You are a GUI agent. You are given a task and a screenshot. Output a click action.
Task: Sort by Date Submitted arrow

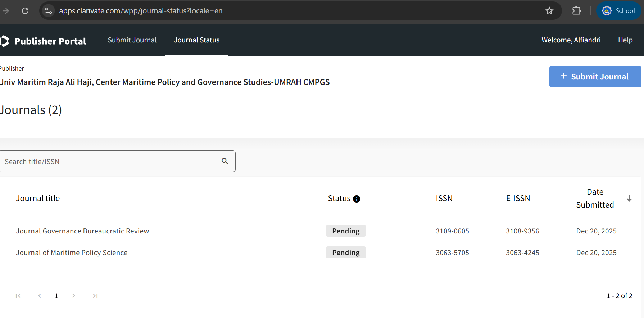629,199
